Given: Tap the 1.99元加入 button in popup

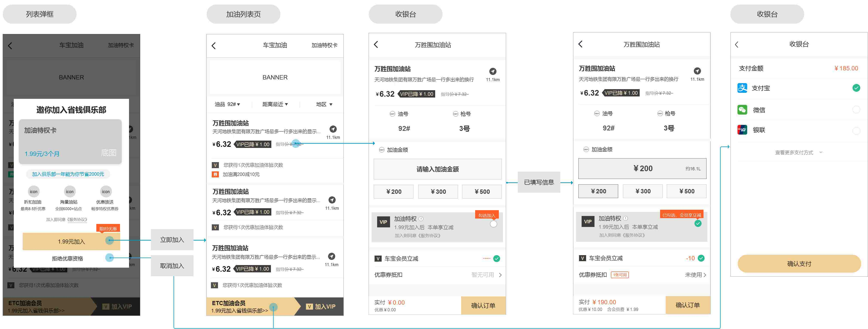Looking at the screenshot, I should pyautogui.click(x=71, y=241).
